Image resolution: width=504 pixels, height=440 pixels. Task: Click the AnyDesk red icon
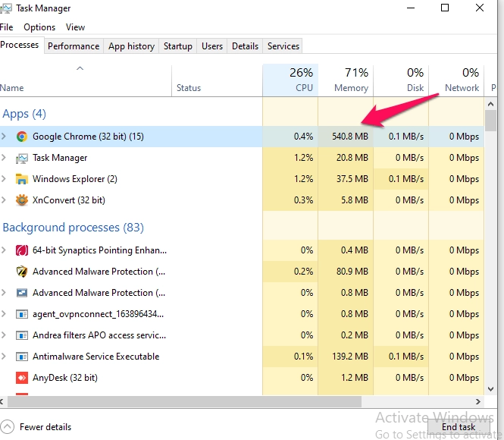coord(22,378)
